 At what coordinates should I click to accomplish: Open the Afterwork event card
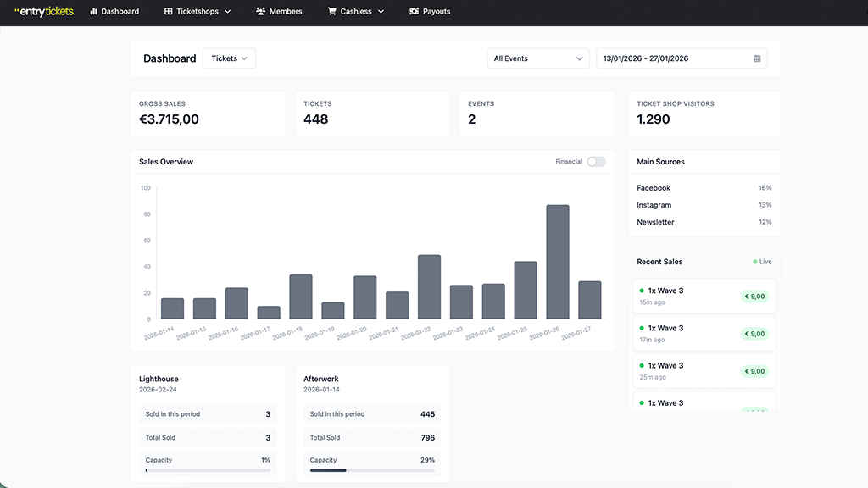point(322,380)
